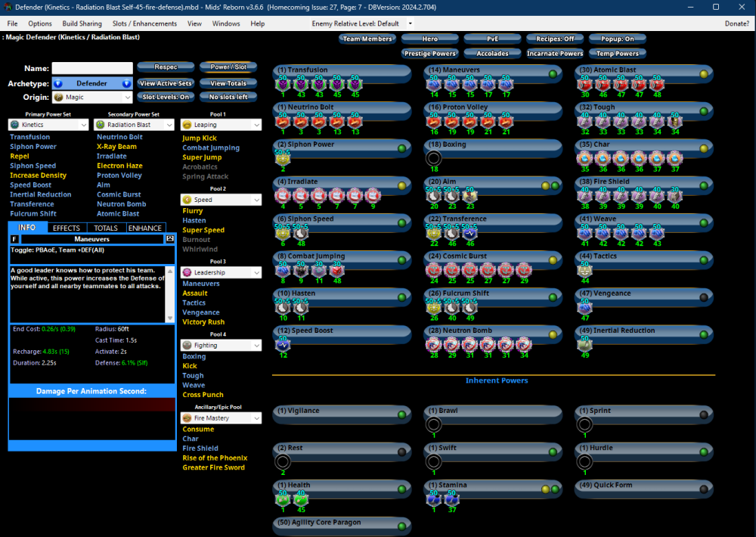Switch to the TOTALS tab
This screenshot has width=756, height=537.
coord(106,228)
